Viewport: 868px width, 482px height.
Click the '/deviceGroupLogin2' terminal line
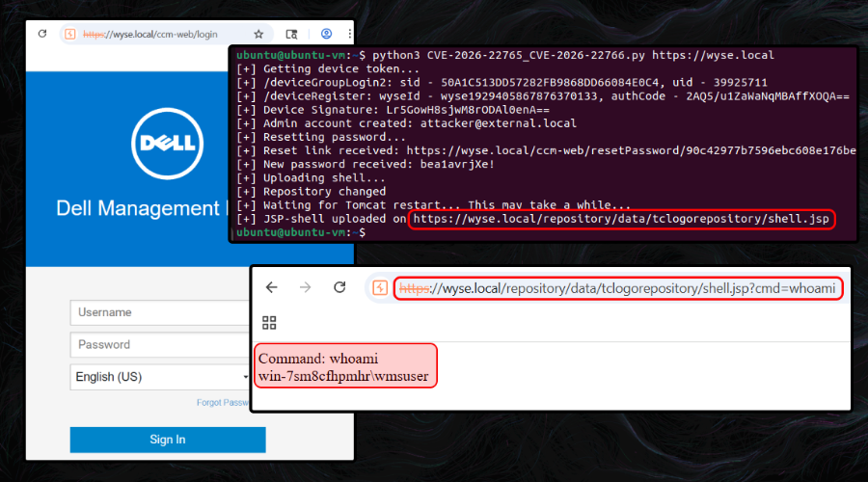click(x=502, y=83)
